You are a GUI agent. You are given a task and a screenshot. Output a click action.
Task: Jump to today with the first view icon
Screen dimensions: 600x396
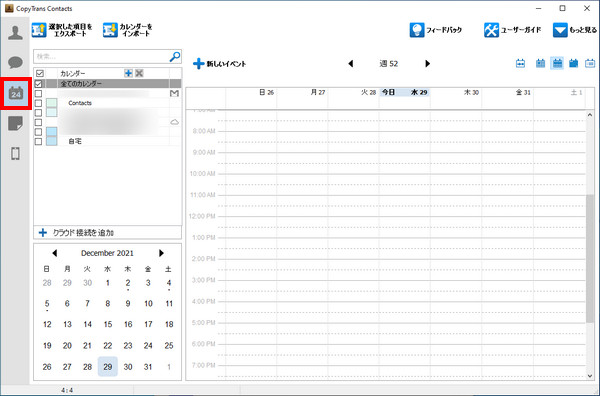520,63
